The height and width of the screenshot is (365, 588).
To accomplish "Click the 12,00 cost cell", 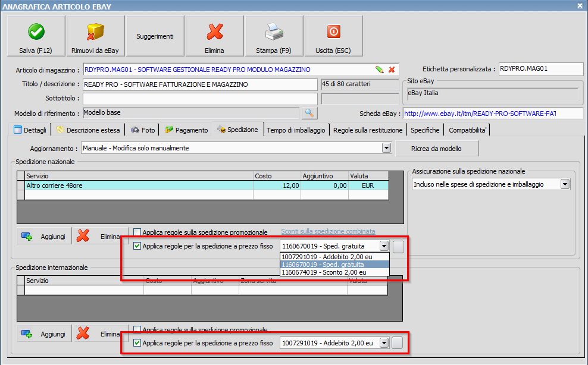I will (x=277, y=185).
